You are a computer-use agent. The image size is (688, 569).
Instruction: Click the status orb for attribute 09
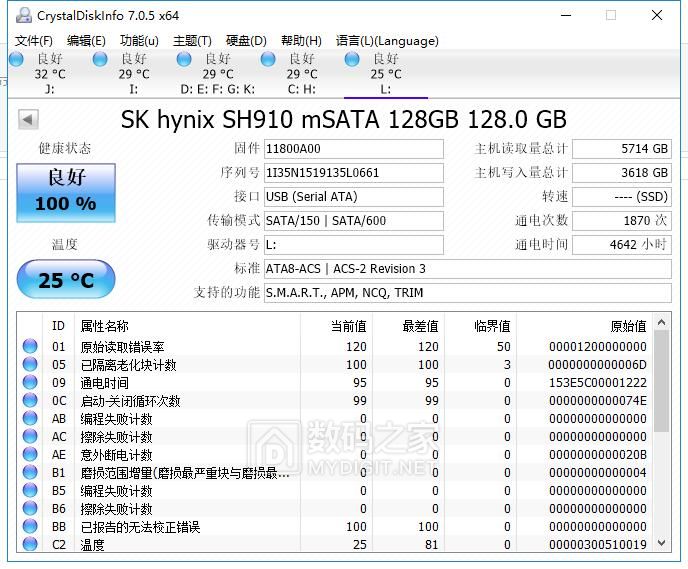point(30,382)
